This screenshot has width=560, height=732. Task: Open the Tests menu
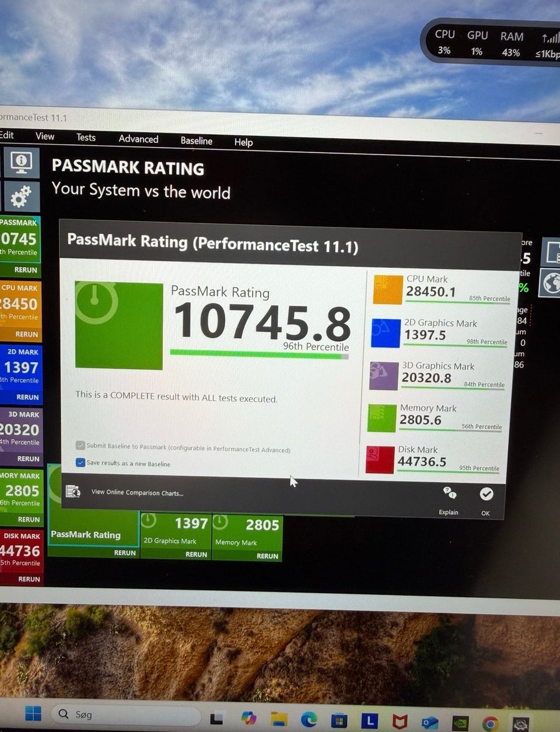(x=86, y=137)
